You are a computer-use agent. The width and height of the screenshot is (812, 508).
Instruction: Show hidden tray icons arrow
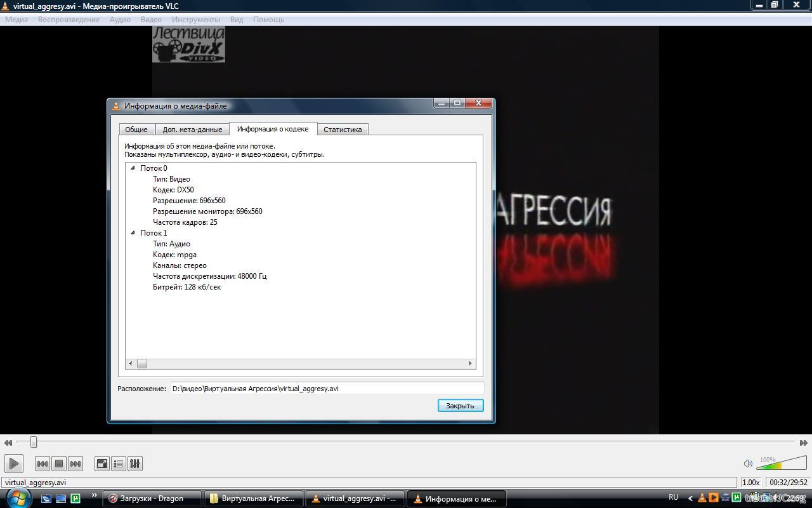coord(691,498)
